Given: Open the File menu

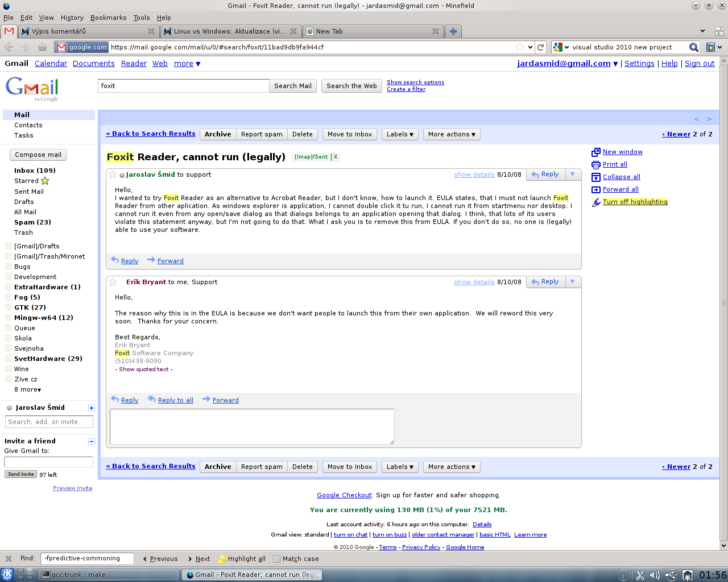Looking at the screenshot, I should pos(9,18).
